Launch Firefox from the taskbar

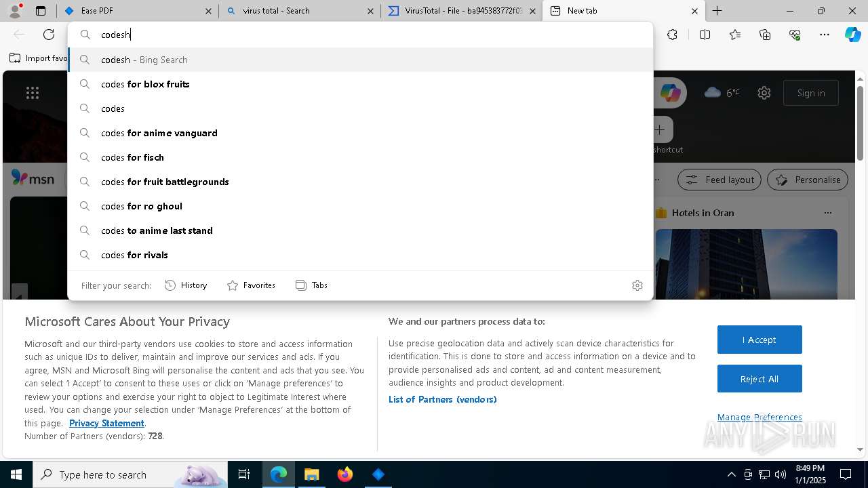tap(345, 474)
